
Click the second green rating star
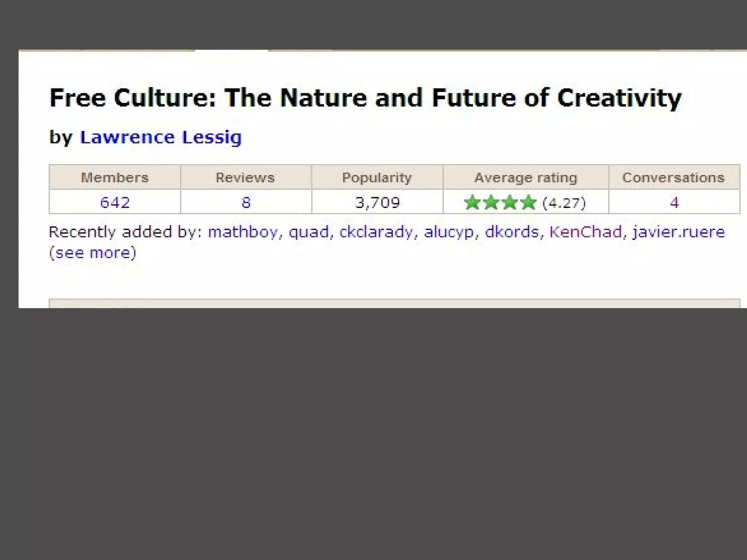pyautogui.click(x=491, y=202)
